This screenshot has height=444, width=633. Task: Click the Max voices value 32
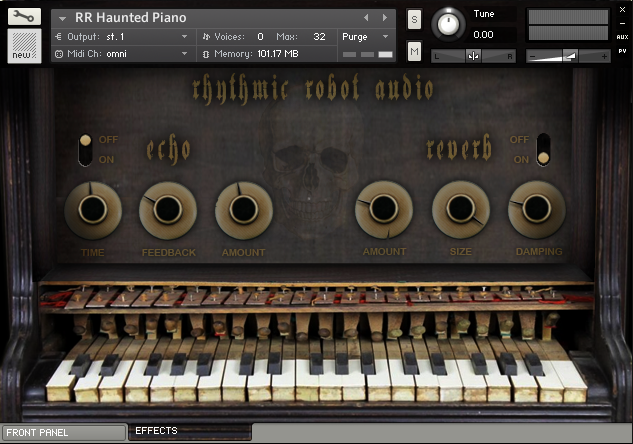pos(319,37)
